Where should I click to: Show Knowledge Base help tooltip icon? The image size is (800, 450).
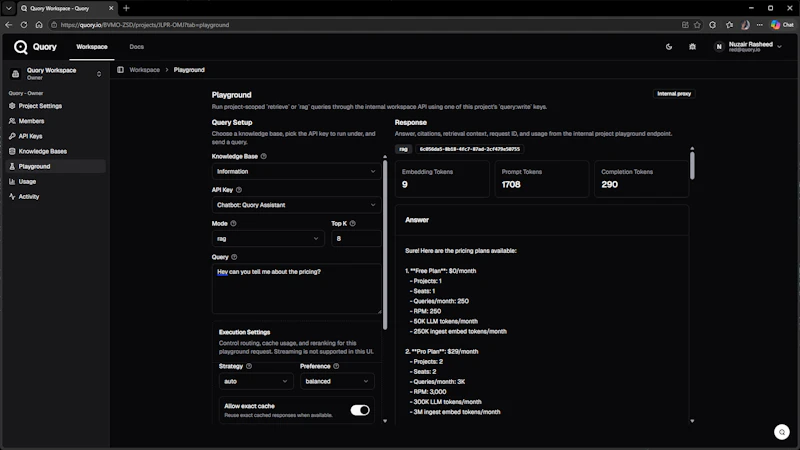pyautogui.click(x=264, y=157)
